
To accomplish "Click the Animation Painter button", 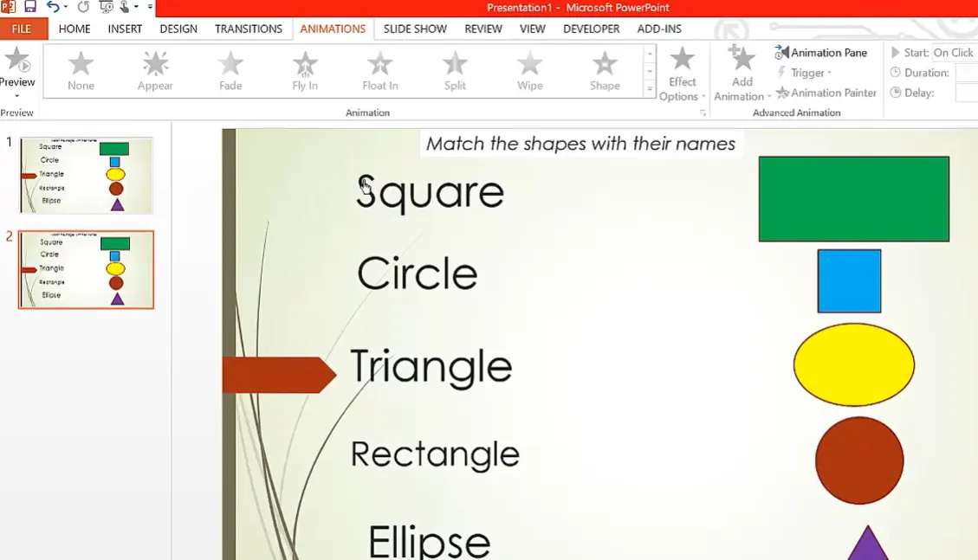I will 826,93.
